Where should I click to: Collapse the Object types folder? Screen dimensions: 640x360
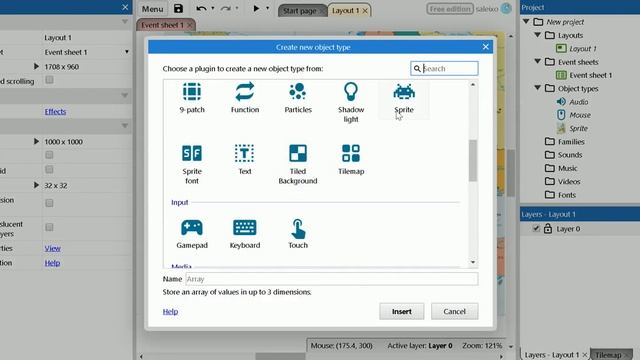tap(538, 88)
